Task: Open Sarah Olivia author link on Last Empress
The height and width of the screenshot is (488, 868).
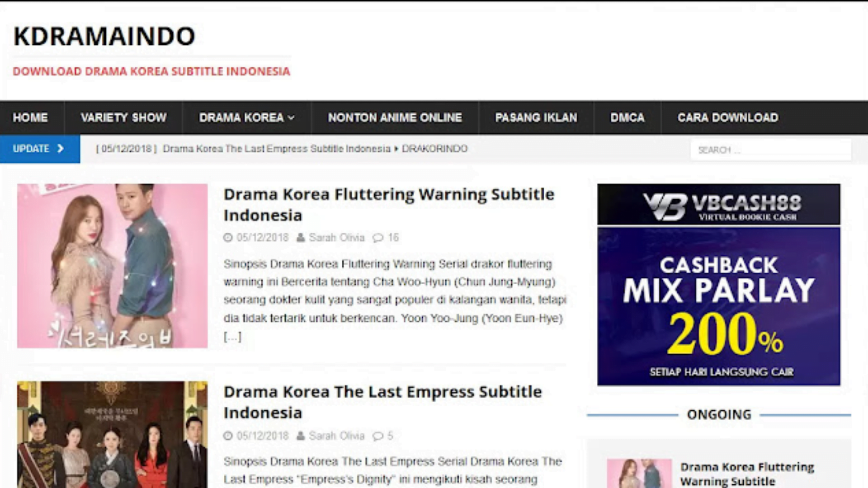Action: 337,436
